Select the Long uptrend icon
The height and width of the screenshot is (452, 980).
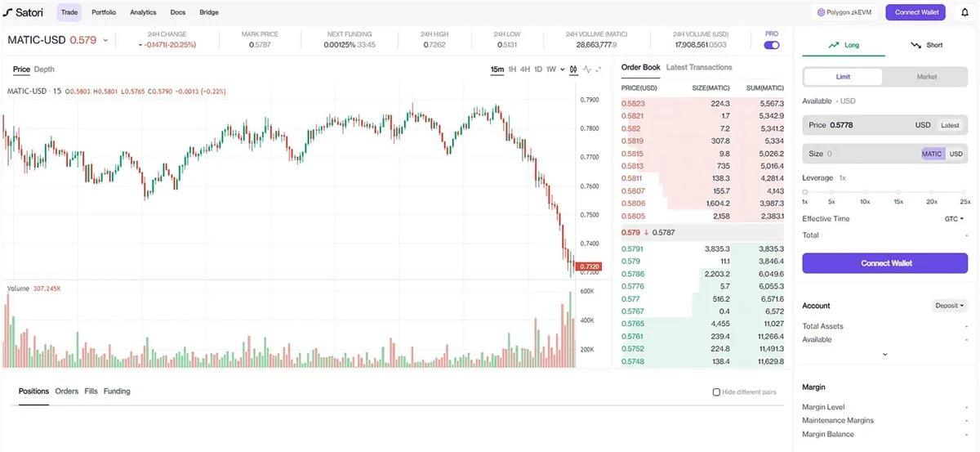[834, 46]
